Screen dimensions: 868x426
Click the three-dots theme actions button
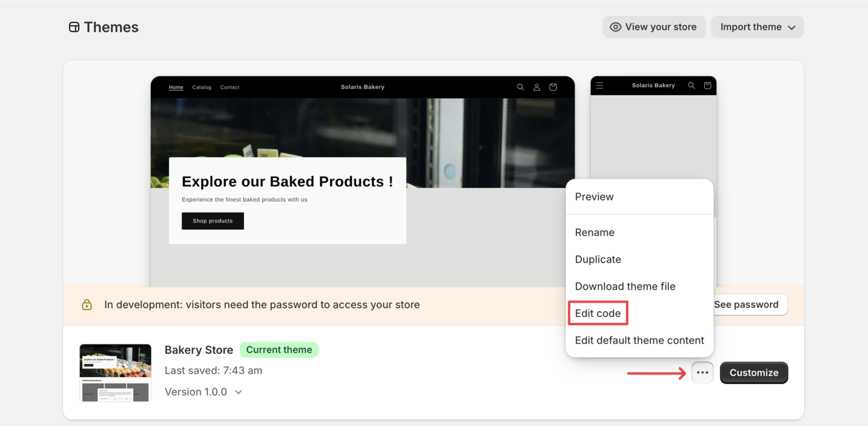[703, 373]
